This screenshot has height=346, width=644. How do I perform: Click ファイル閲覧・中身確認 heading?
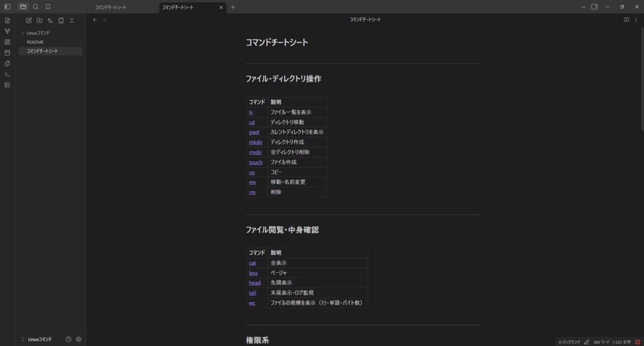(282, 230)
